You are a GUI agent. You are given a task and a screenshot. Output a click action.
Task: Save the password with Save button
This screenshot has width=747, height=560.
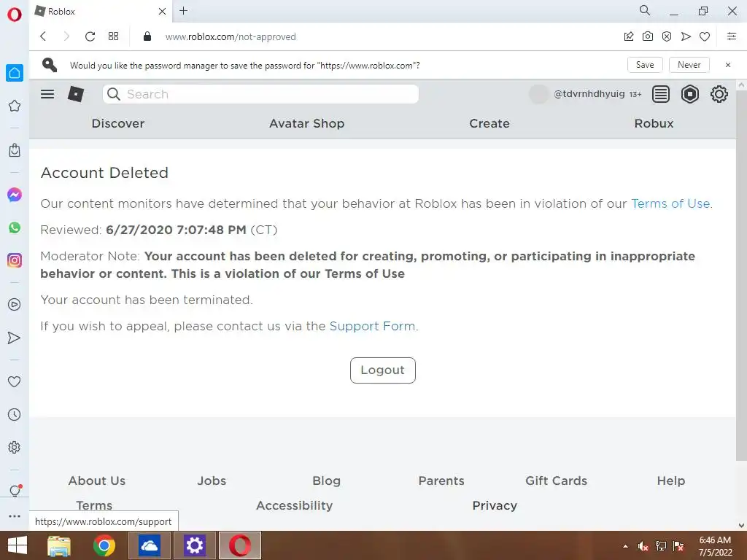[x=645, y=65]
